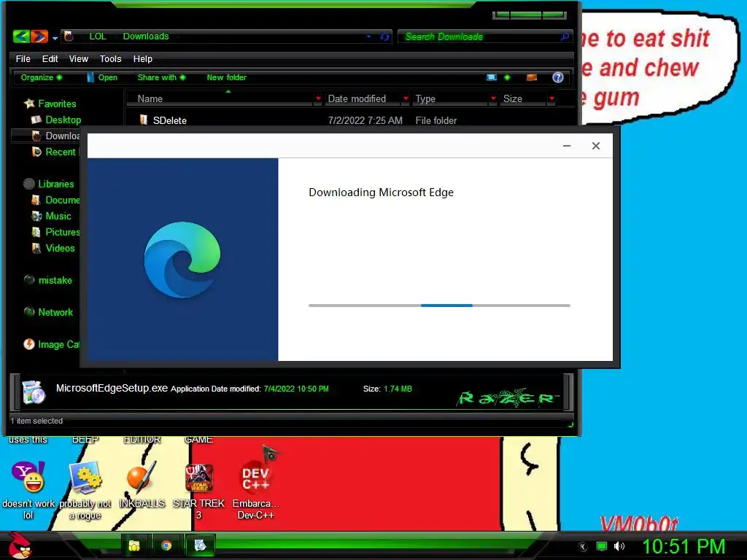Screen dimensions: 747x560
Task: Sort by the Name column header
Action: coord(220,98)
